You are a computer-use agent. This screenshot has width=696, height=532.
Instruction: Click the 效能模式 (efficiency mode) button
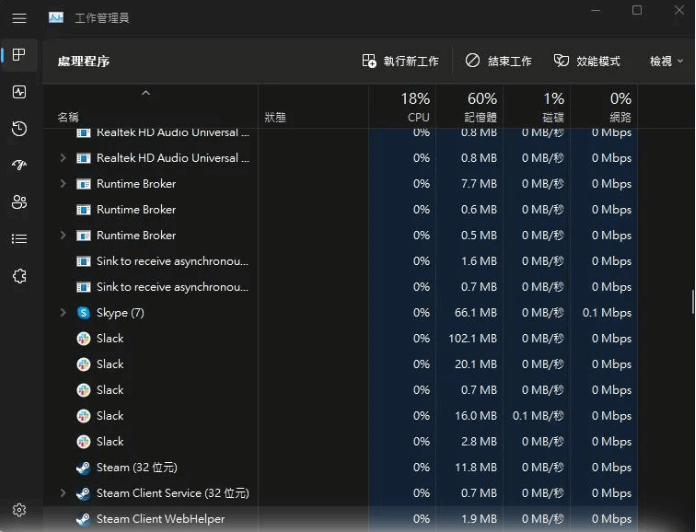coord(586,61)
